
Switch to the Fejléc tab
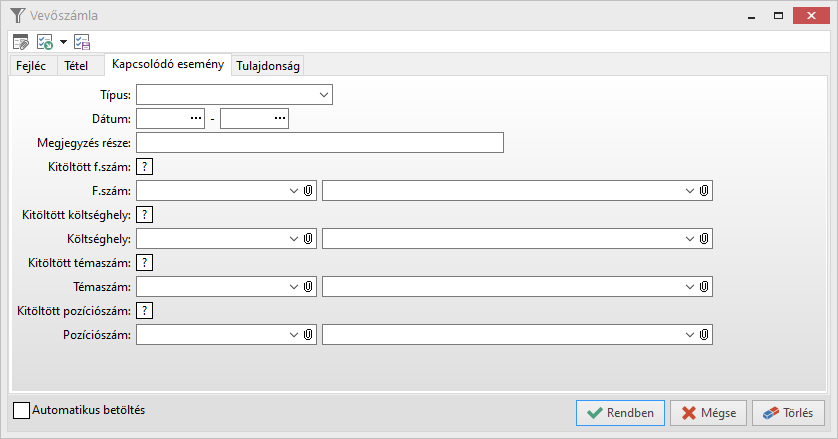[x=32, y=66]
